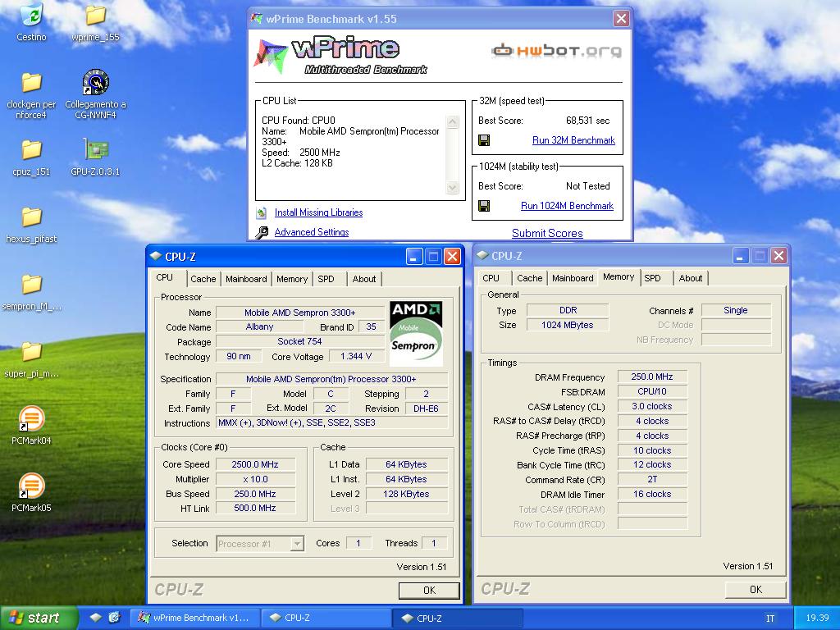Run the 32M Benchmark link
The image size is (840, 630).
573,140
